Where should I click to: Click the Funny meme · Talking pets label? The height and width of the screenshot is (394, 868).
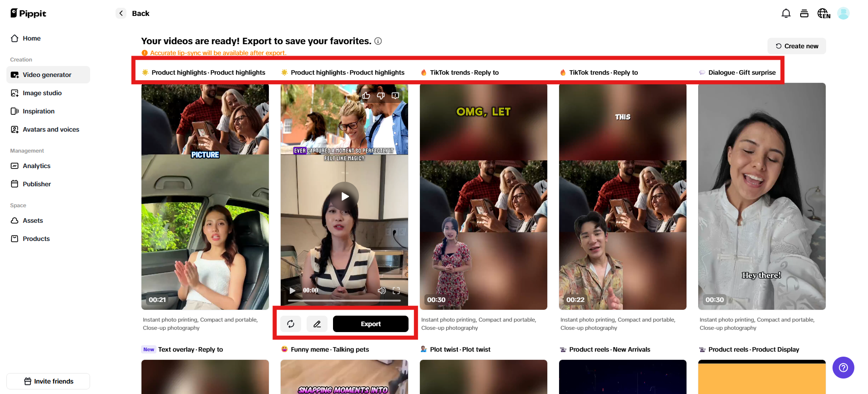(330, 349)
